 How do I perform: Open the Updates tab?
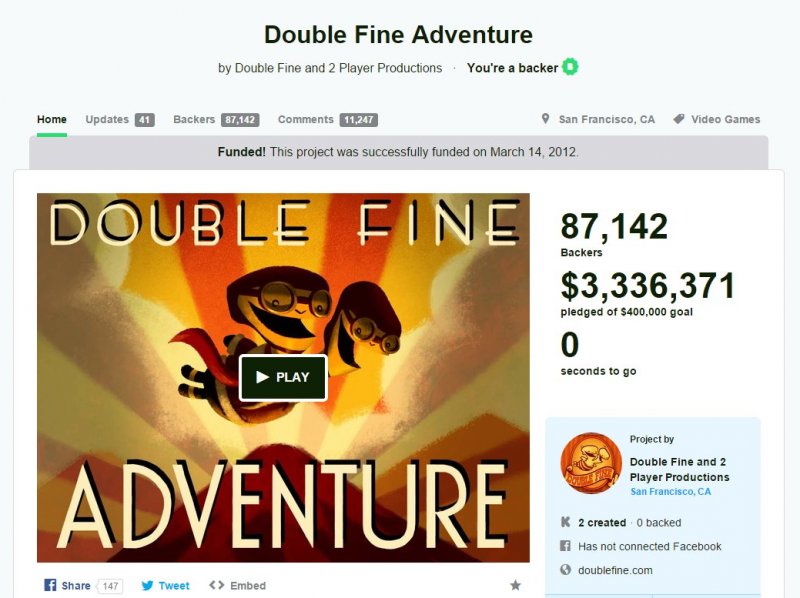click(120, 119)
